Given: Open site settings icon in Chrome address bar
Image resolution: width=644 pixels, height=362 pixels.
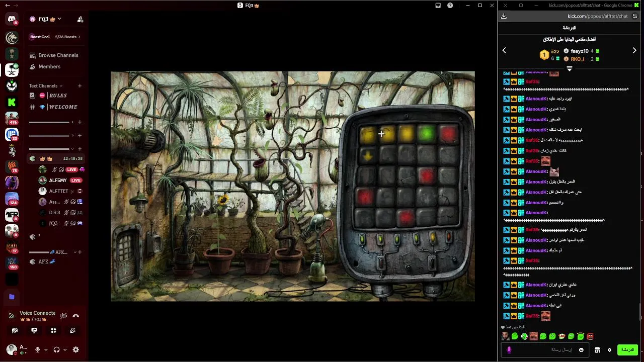Looking at the screenshot, I should click(635, 16).
